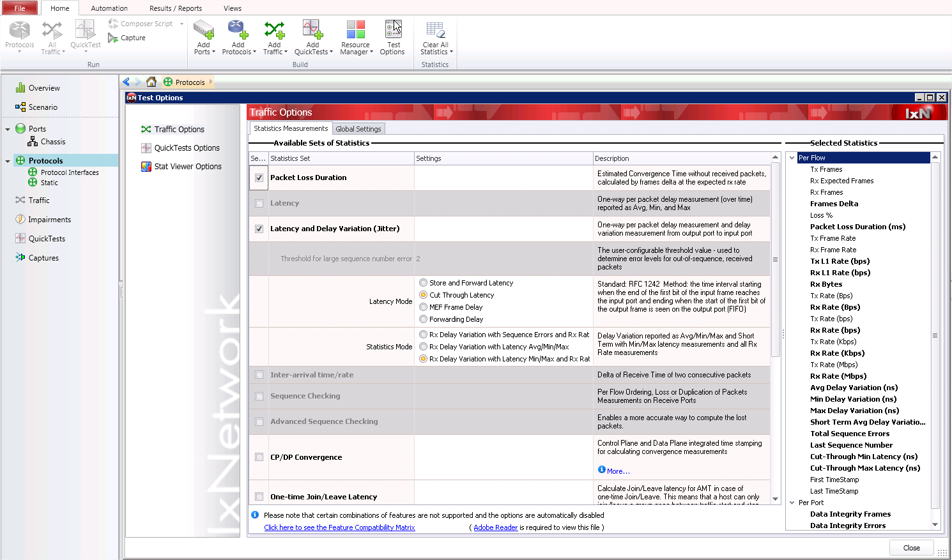
Task: Select Cut Through Latency mode
Action: pos(423,295)
